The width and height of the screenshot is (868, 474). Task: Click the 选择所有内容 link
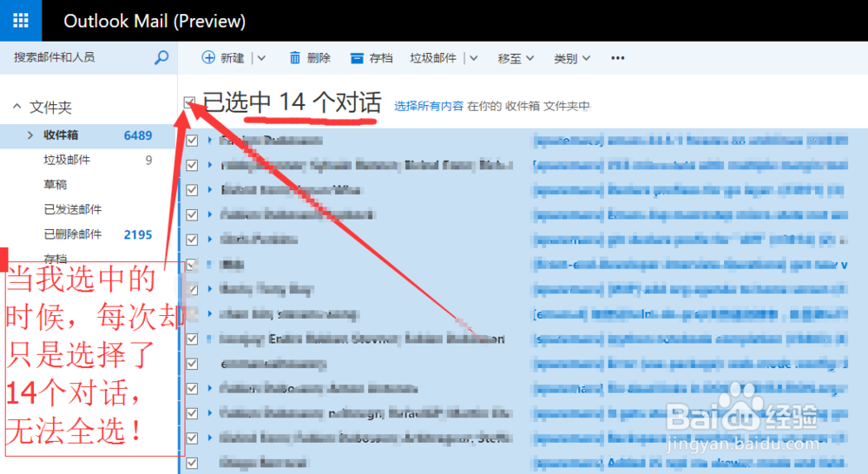coord(429,106)
